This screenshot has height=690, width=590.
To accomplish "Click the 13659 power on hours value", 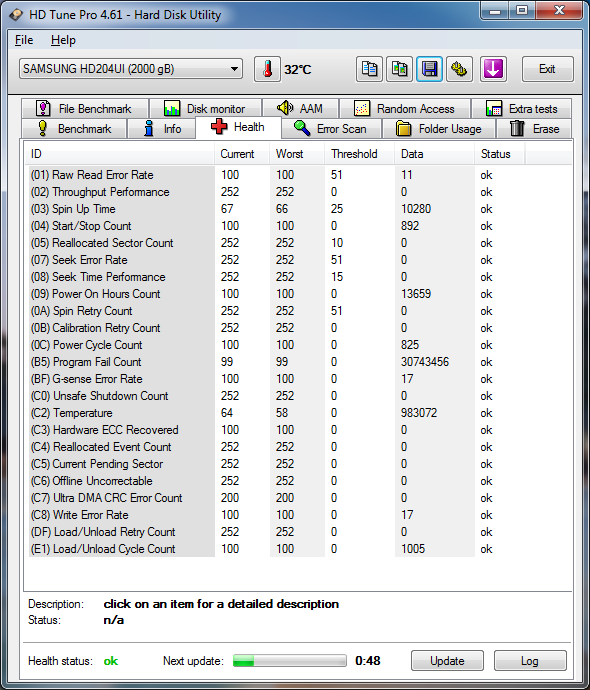I will click(416, 294).
